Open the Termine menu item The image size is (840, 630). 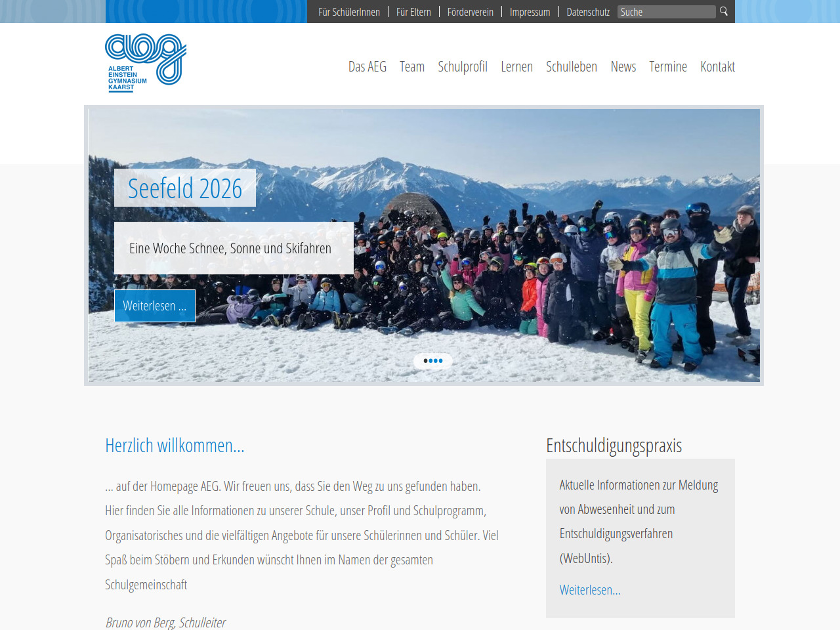(668, 66)
